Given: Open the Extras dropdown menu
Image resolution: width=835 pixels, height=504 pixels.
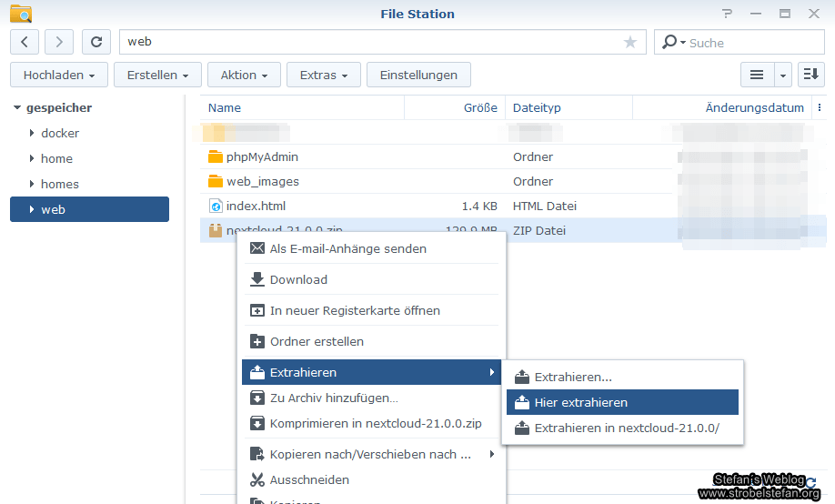Looking at the screenshot, I should [x=324, y=75].
